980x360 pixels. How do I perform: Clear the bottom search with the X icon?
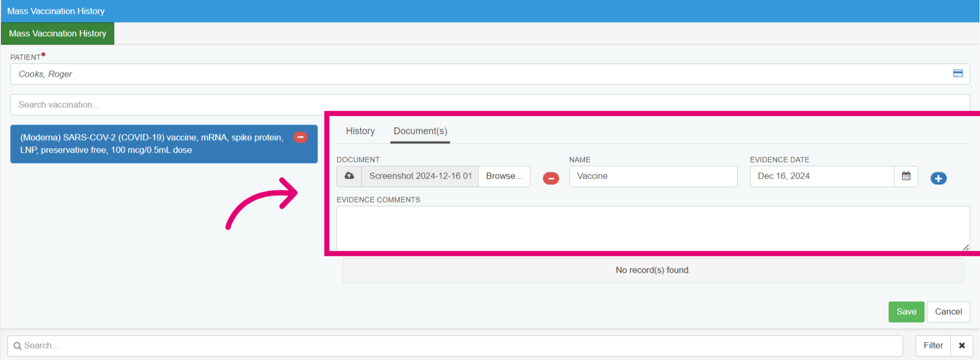[962, 346]
